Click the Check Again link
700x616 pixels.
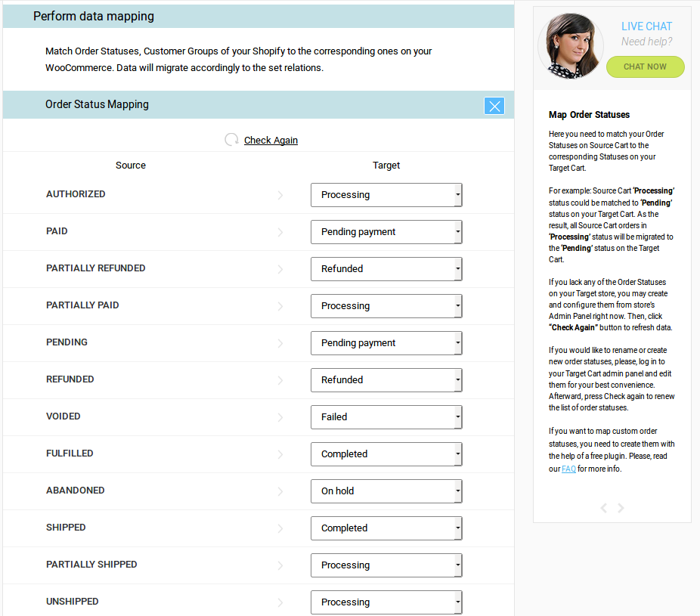tap(271, 140)
